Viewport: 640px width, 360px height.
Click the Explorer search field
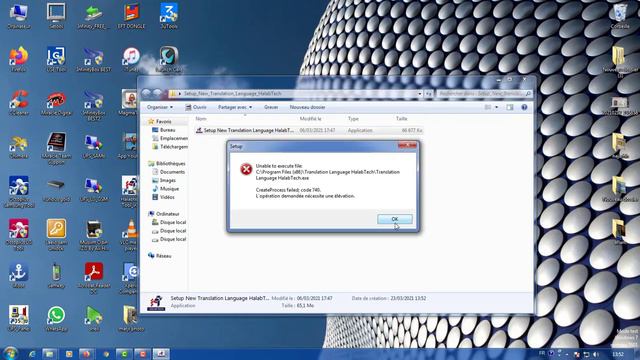(484, 93)
